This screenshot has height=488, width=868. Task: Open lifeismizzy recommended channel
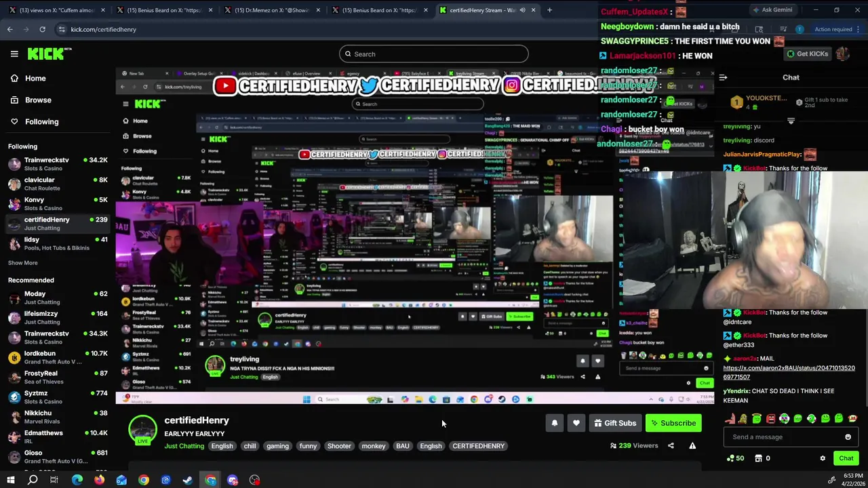point(58,317)
